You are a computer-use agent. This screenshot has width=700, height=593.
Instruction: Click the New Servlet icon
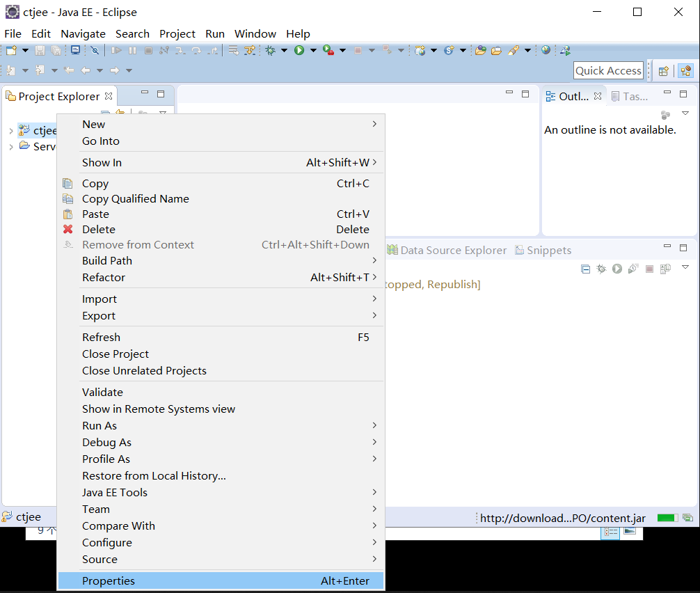click(449, 50)
